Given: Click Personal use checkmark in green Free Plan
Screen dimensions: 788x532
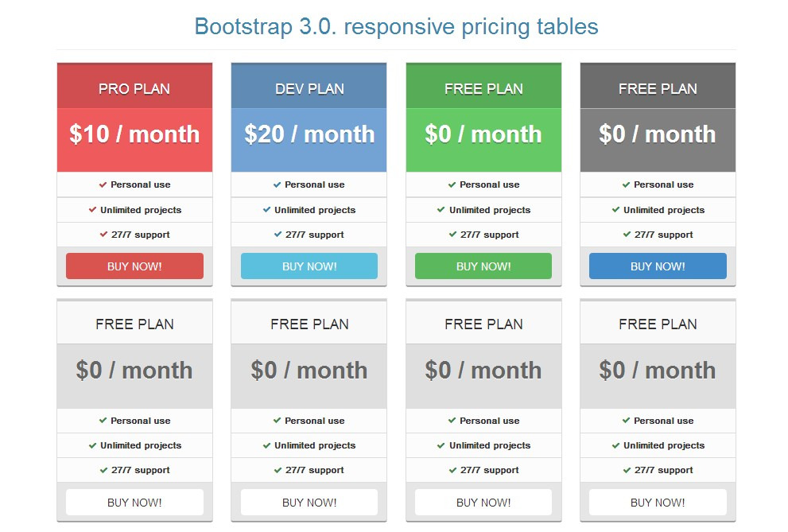Looking at the screenshot, I should coord(452,184).
